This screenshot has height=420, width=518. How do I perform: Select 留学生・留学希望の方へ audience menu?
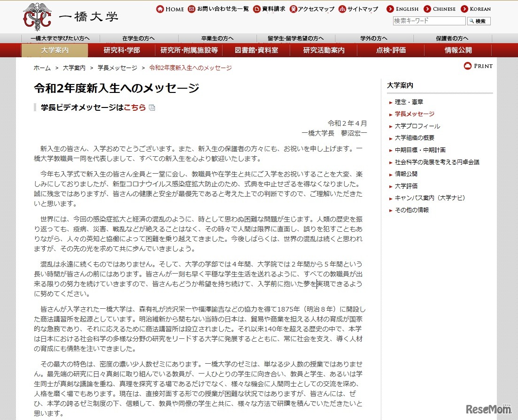pos(295,38)
